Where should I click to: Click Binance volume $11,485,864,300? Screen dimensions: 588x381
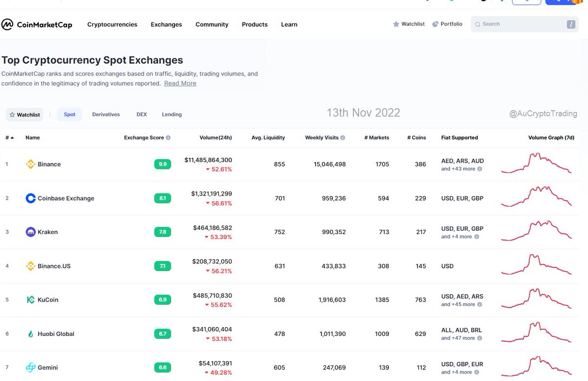[208, 160]
